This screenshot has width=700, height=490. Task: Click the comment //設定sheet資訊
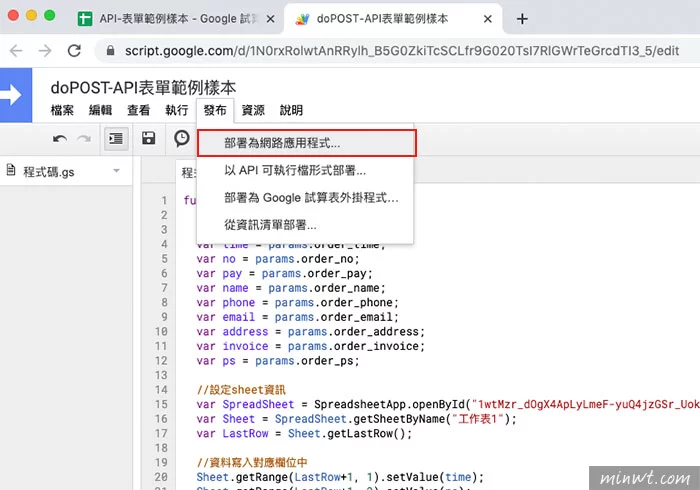point(241,390)
